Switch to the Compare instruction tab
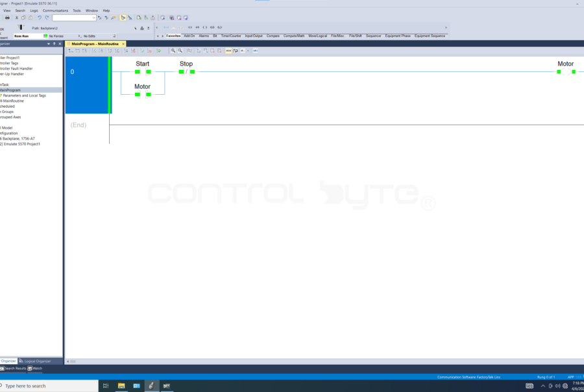 [273, 36]
